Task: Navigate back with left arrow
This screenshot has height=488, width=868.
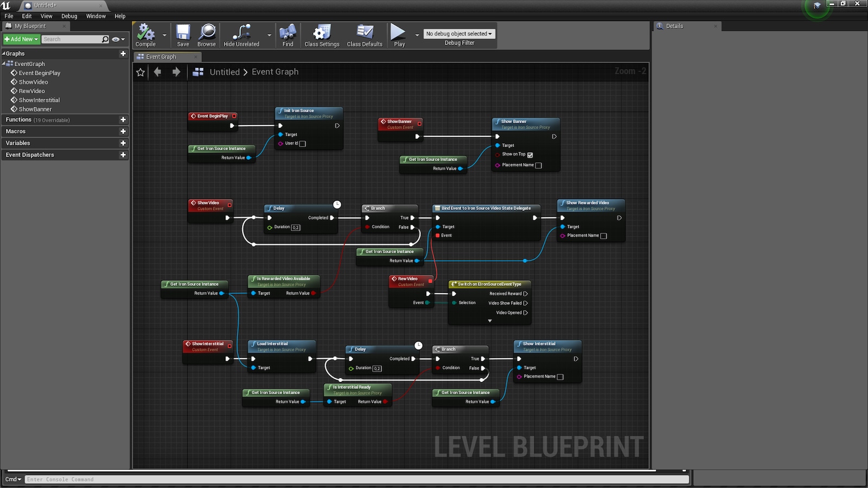Action: [158, 72]
